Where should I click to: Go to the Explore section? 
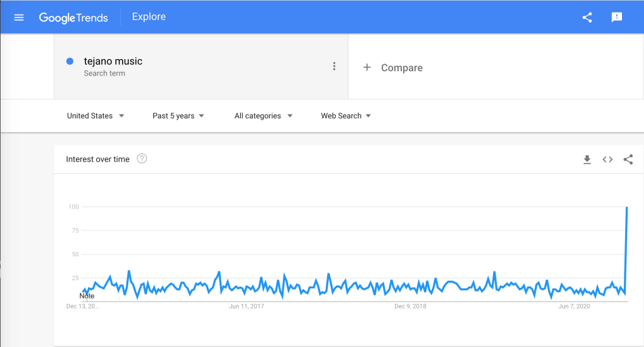[149, 17]
